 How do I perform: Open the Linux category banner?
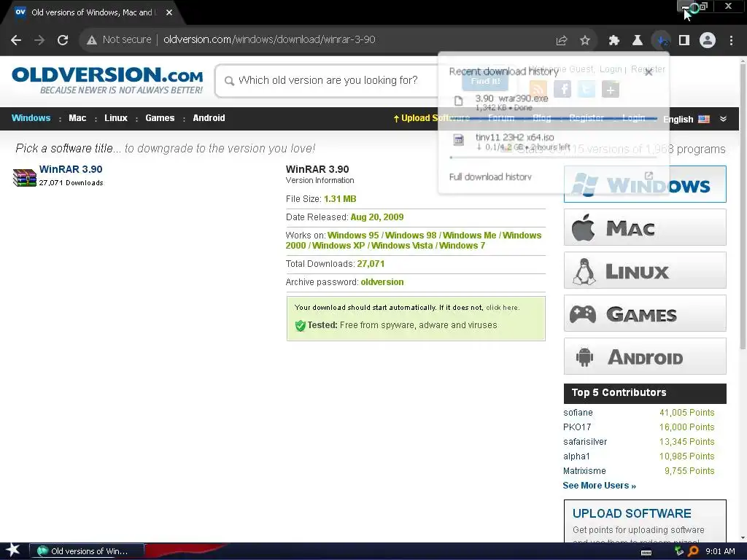pyautogui.click(x=645, y=271)
